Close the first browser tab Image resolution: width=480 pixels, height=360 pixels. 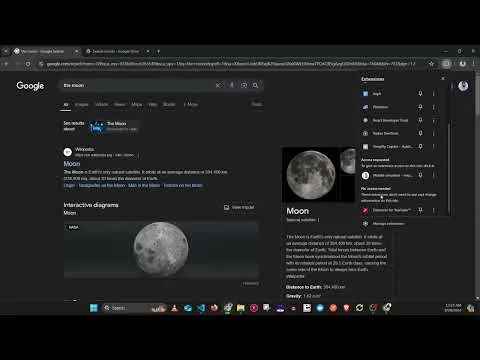(77, 51)
